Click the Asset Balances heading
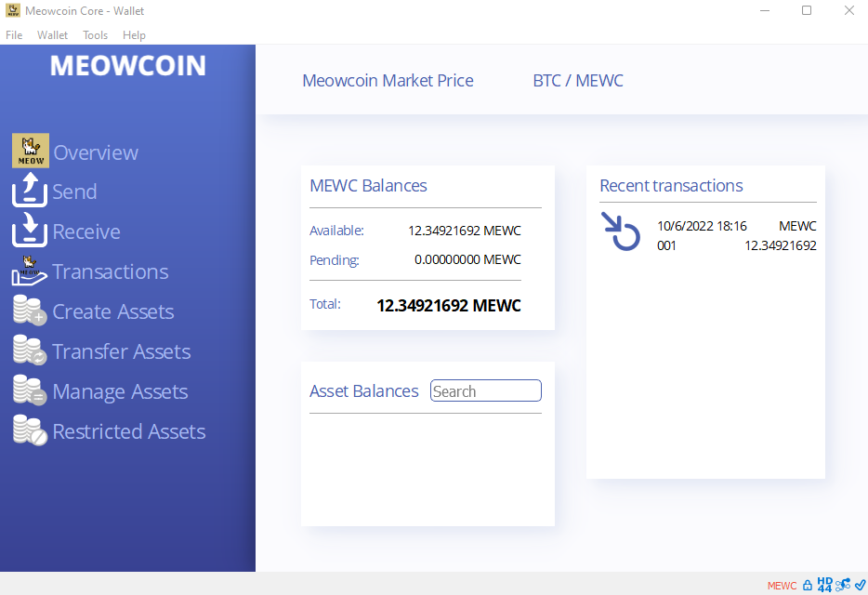Screen dimensions: 868x595 [x=363, y=391]
